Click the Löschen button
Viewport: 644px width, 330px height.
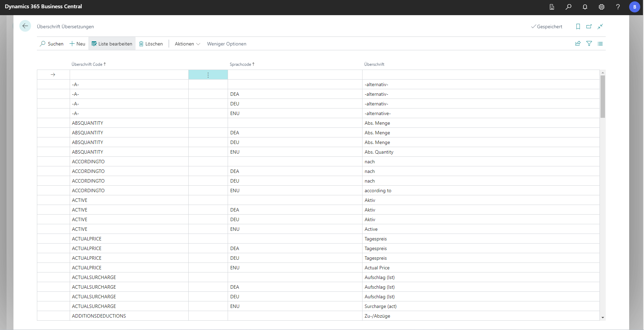click(x=151, y=44)
